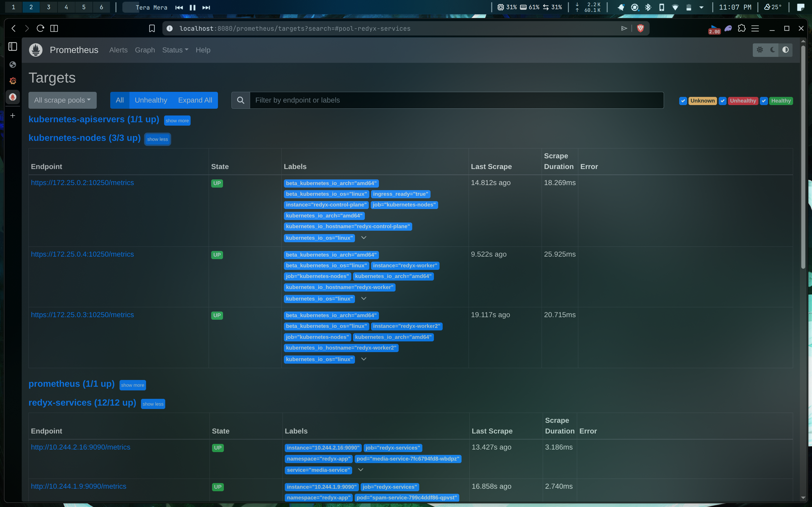This screenshot has height=507, width=812.
Task: Focus the endpoint or labels filter field
Action: tap(456, 100)
